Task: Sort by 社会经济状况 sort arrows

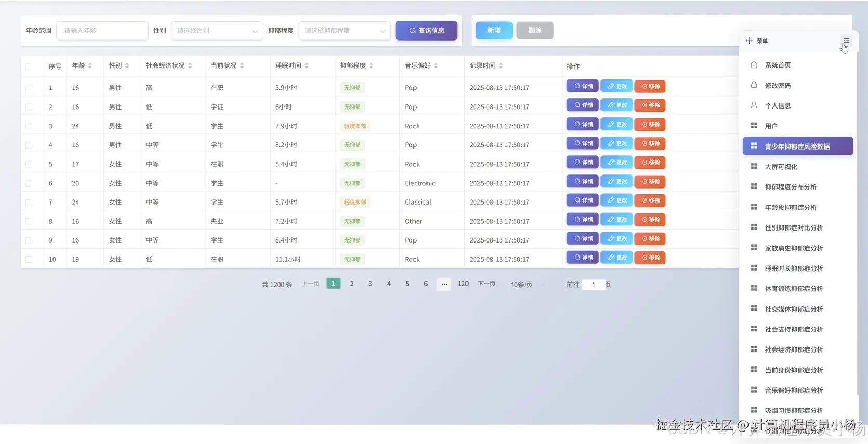Action: tap(190, 65)
